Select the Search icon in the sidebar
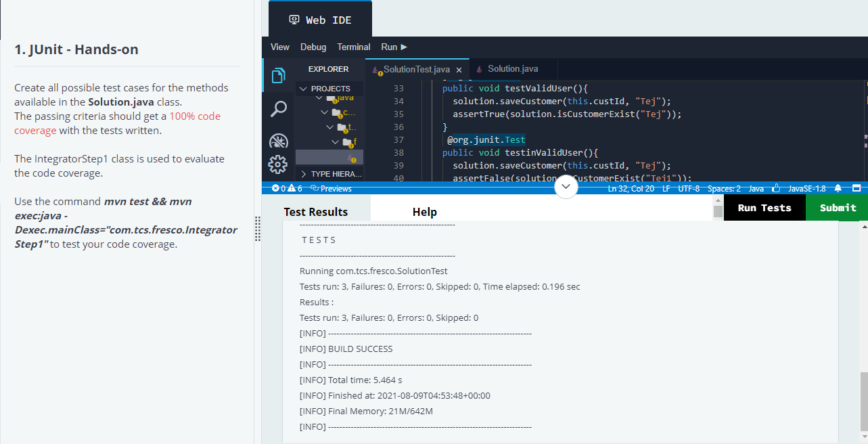Screen dimensions: 868x444 [x=279, y=108]
